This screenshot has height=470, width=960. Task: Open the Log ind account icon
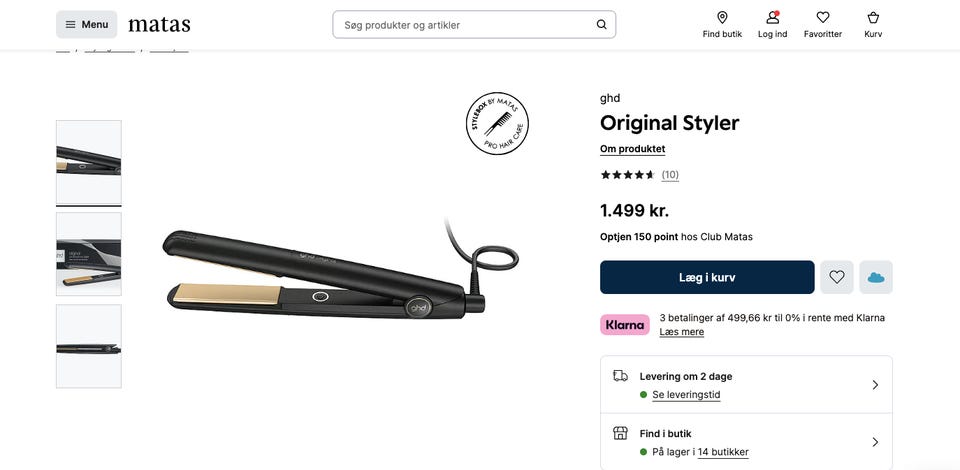click(772, 18)
